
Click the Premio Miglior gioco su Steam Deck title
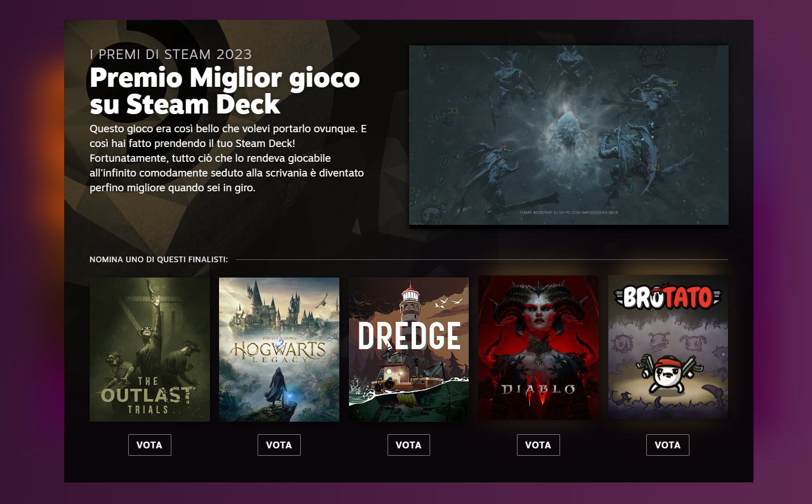[225, 91]
